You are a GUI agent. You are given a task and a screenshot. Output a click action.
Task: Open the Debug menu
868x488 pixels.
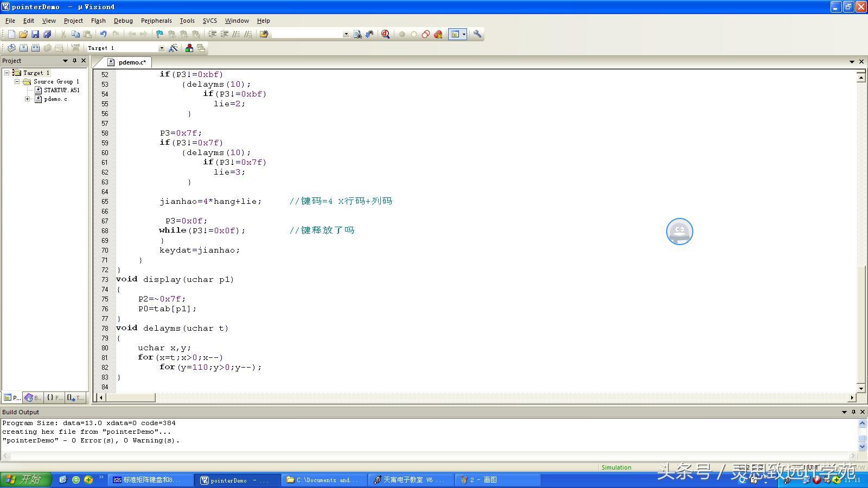tap(123, 21)
